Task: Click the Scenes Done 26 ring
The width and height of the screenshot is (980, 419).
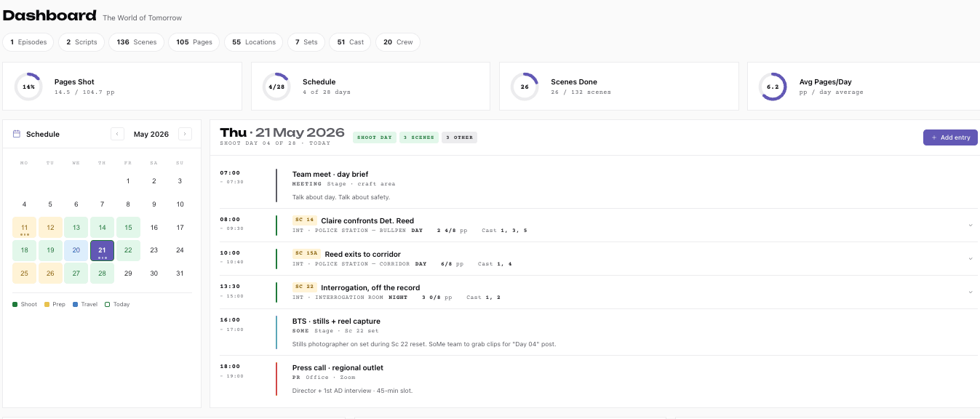Action: pyautogui.click(x=525, y=87)
